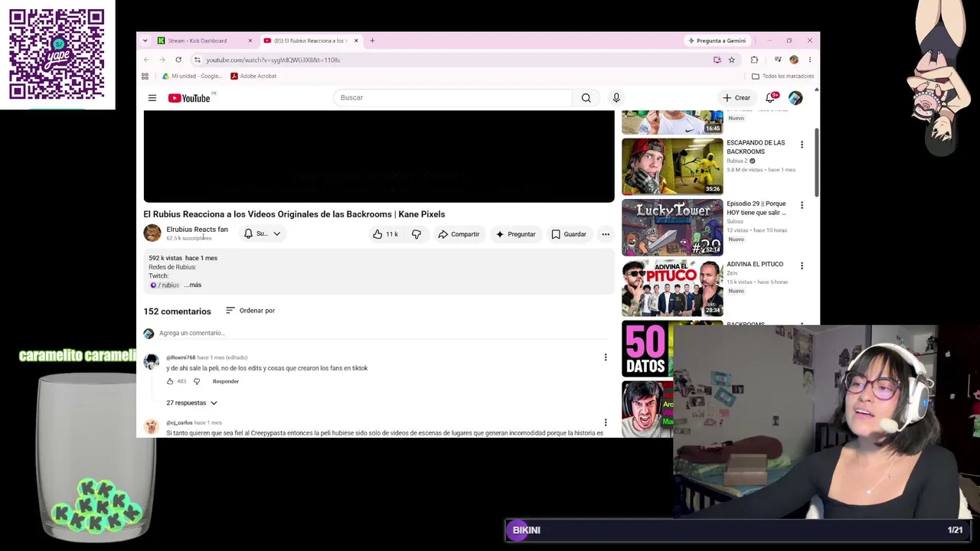Open the Chrome media control icon
The image size is (980, 551).
[x=778, y=60]
